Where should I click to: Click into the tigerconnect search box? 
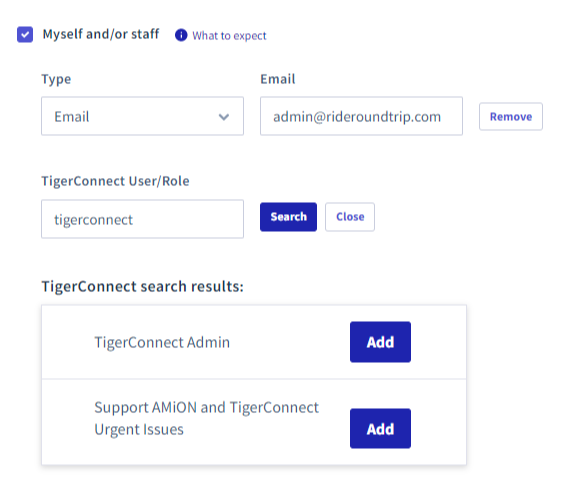[142, 219]
